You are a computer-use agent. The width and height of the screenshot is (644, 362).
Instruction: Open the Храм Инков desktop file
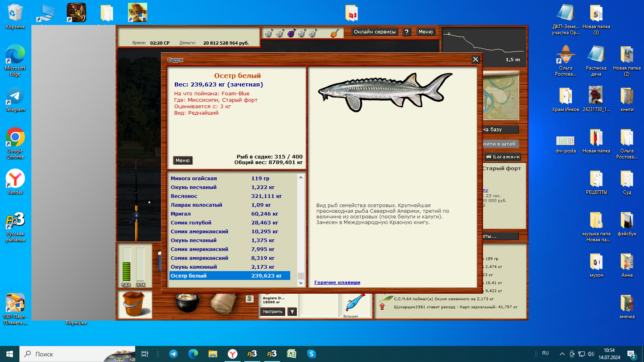566,99
